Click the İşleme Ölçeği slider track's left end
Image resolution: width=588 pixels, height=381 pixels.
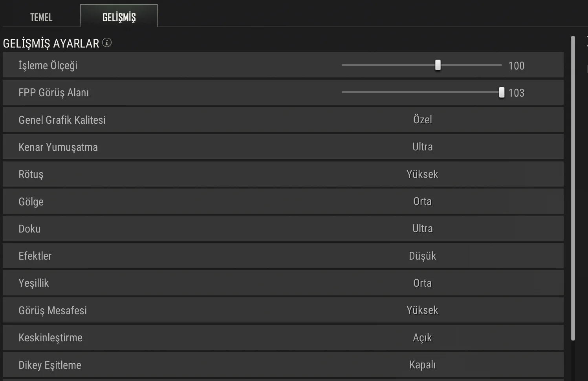point(344,65)
